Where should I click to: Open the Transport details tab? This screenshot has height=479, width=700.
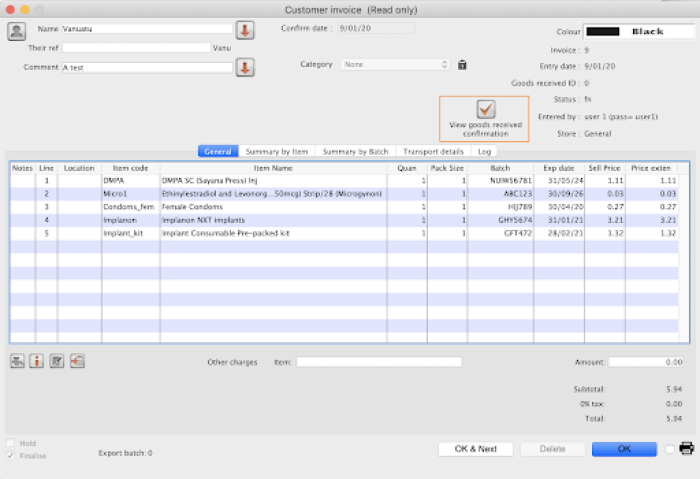tap(434, 151)
